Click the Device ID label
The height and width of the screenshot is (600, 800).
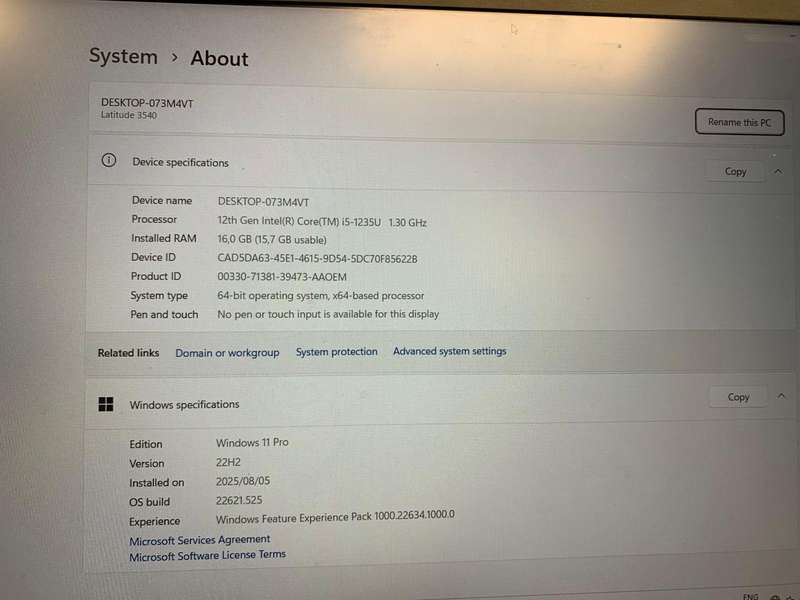click(x=153, y=257)
